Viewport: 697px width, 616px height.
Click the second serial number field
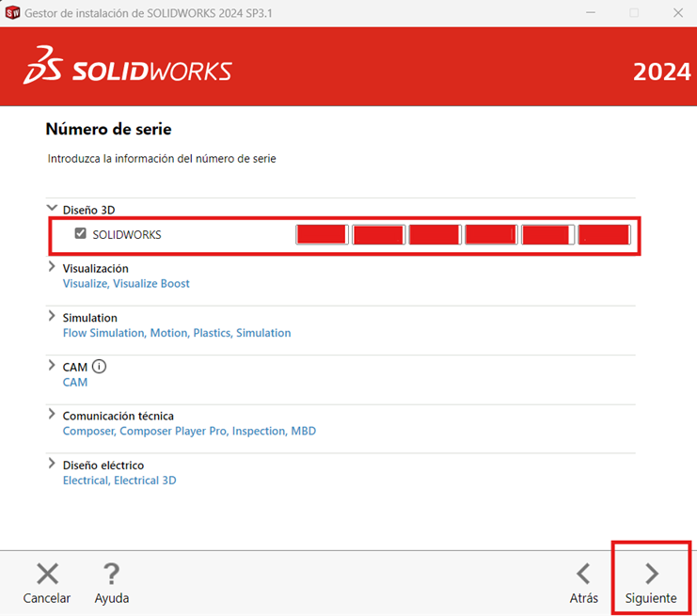coord(378,235)
